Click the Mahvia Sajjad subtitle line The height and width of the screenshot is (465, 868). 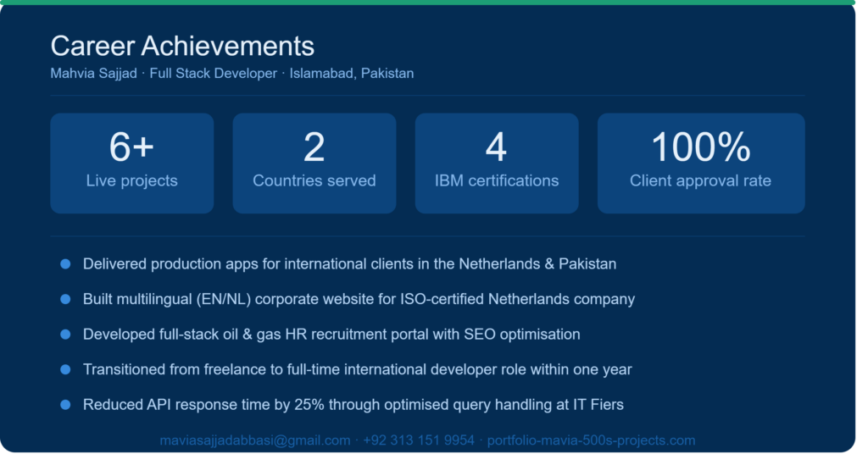232,74
